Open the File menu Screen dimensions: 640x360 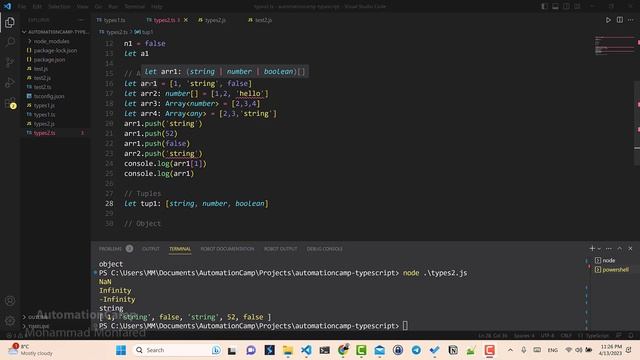coord(22,7)
